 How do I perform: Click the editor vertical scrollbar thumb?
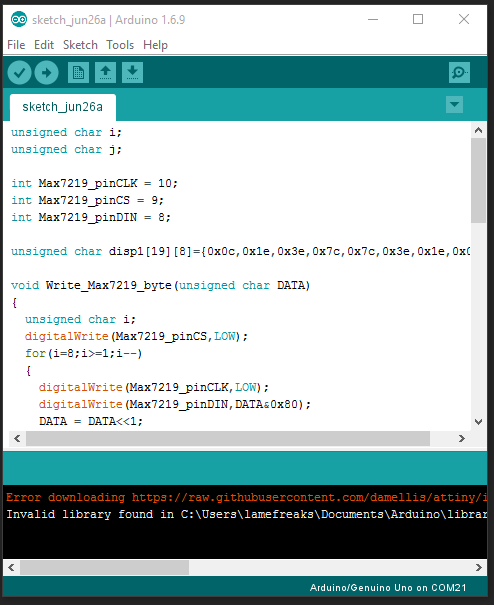tap(479, 180)
